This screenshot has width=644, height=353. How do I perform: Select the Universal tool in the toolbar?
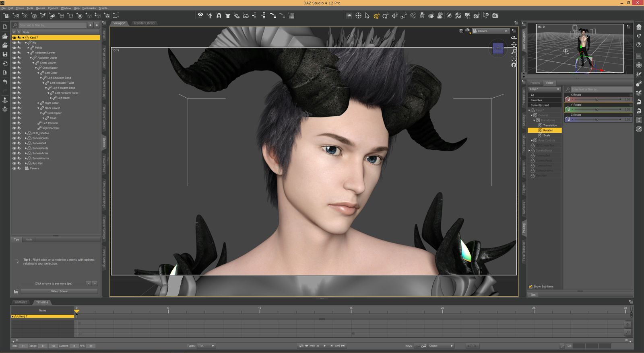376,16
